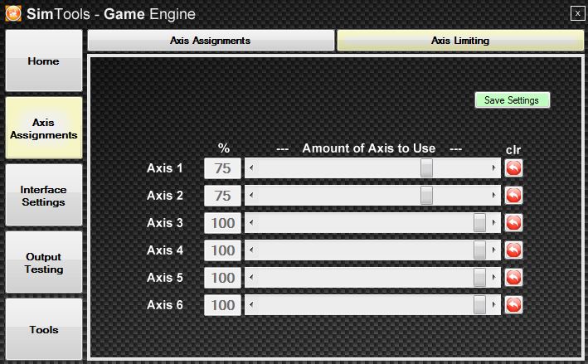Screen dimensions: 588x364
Task: Click the 'Amount of Axis to Use' heading
Action: point(369,148)
